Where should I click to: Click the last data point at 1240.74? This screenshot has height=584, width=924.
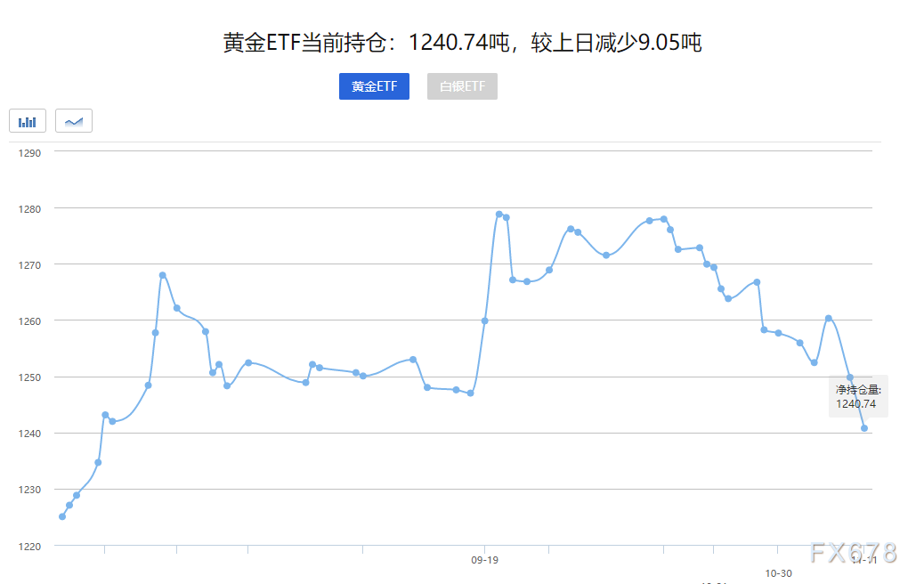point(864,428)
